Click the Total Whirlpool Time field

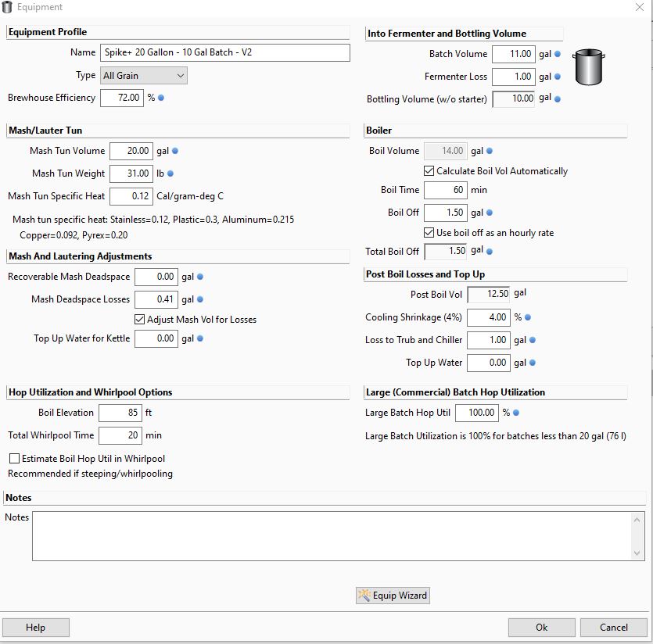pos(120,435)
